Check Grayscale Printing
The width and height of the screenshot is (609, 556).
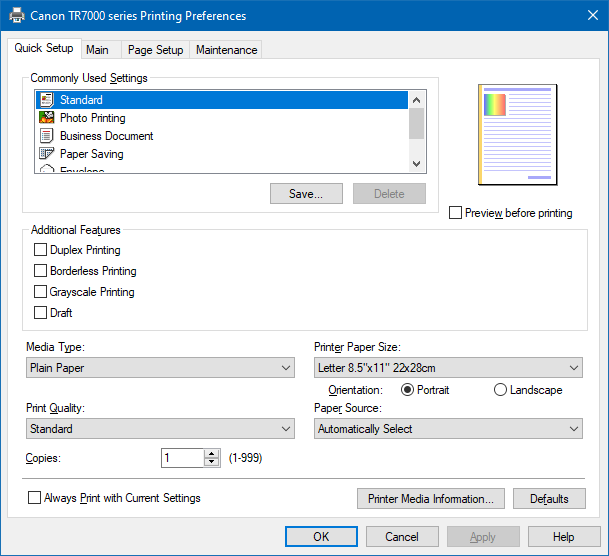pos(40,292)
